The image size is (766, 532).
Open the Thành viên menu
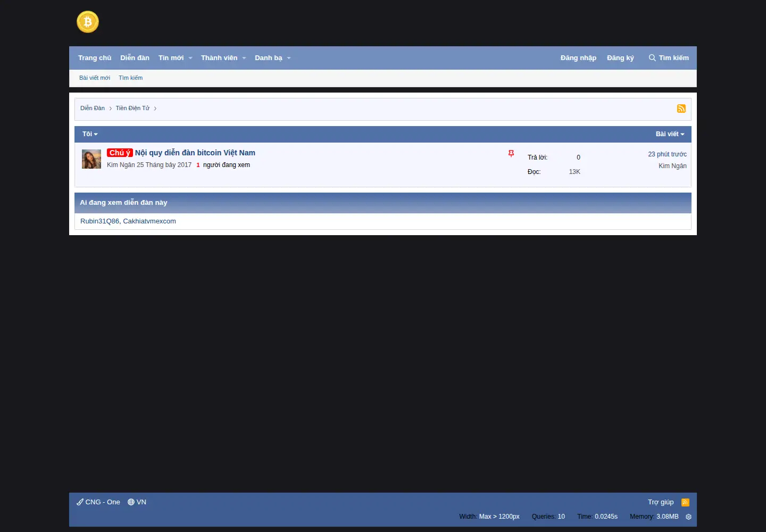pos(219,58)
